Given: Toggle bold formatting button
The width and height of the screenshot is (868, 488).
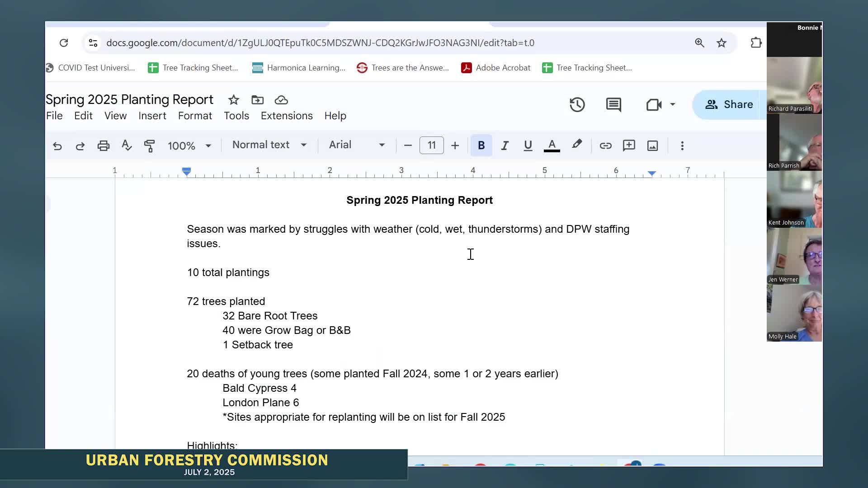Looking at the screenshot, I should point(481,145).
